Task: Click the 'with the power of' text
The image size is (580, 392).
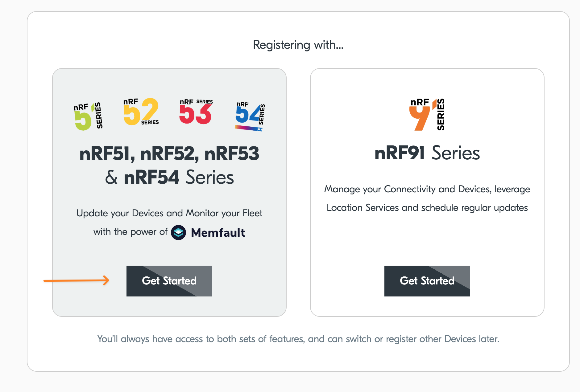Action: [130, 232]
